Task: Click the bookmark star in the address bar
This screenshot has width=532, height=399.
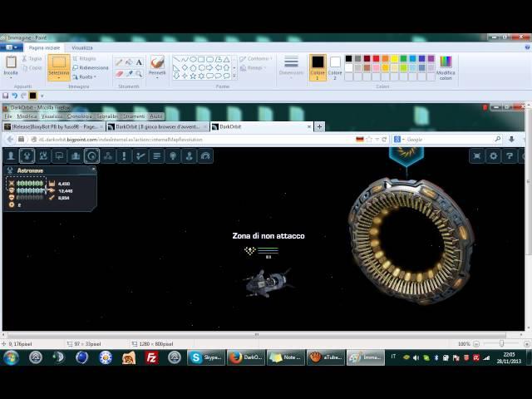Action: [x=369, y=140]
